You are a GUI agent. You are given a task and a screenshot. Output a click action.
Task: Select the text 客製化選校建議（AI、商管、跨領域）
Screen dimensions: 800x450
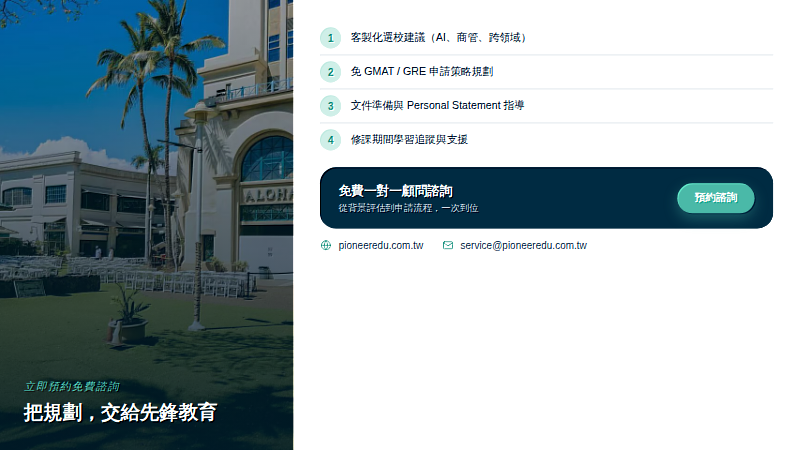point(438,37)
